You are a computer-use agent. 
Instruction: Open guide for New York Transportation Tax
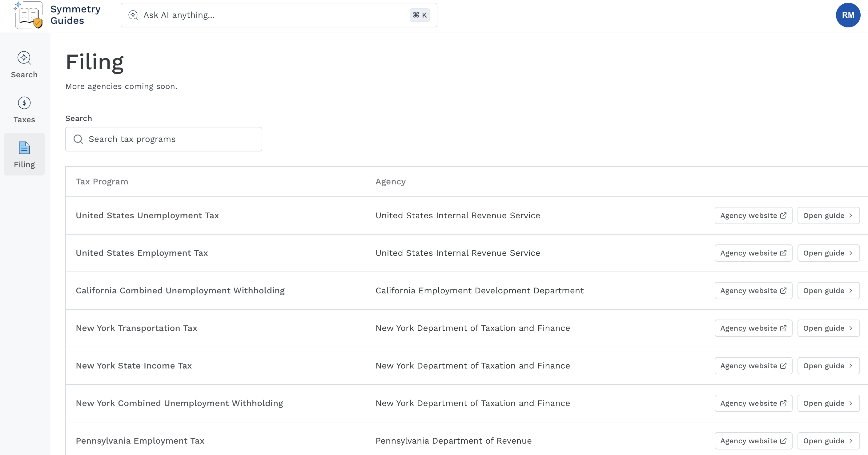(828, 328)
